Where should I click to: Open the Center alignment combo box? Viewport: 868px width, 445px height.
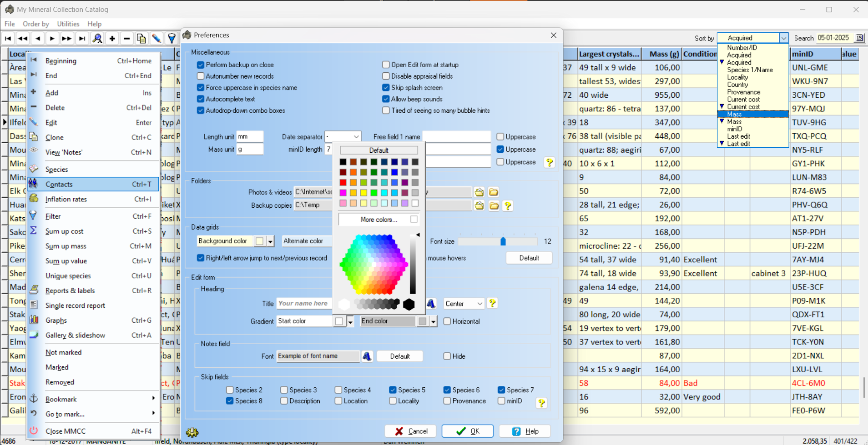coord(479,304)
